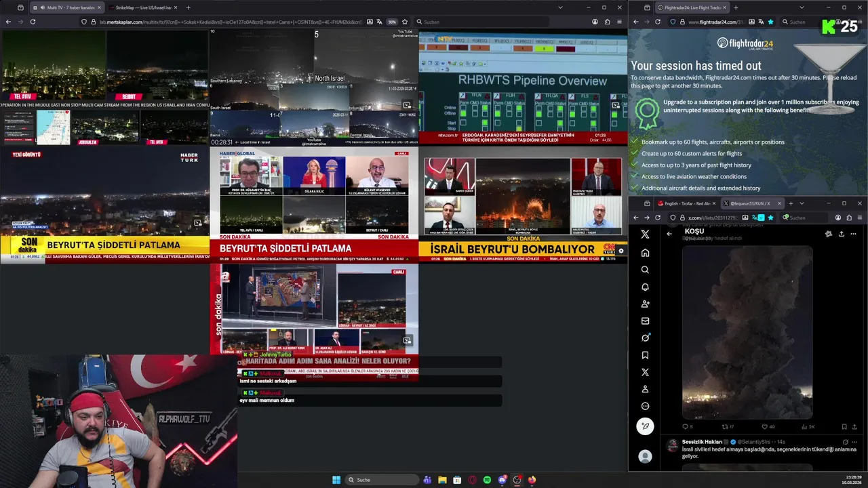Screen dimensions: 868x488
Task: Click the X compose post button
Action: tap(645, 426)
